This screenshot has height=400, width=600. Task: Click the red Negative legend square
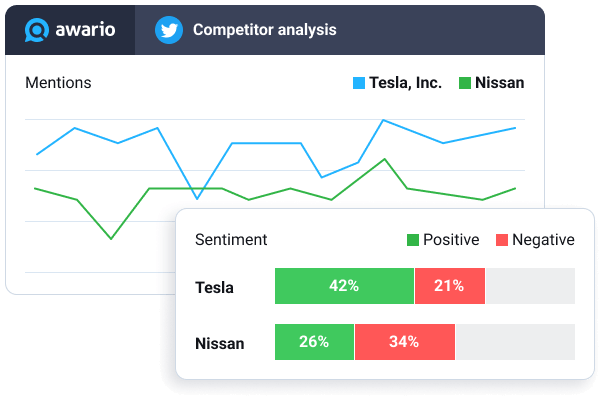click(503, 240)
